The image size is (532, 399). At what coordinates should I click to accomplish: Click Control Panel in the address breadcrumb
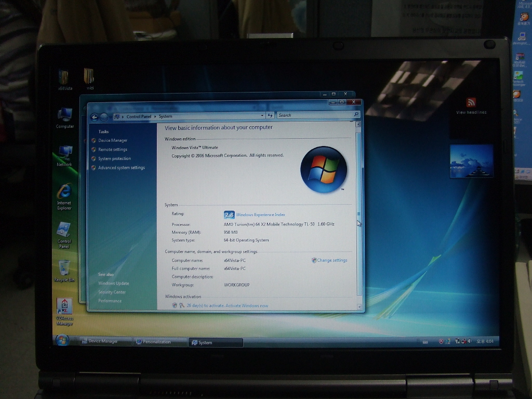(x=139, y=116)
